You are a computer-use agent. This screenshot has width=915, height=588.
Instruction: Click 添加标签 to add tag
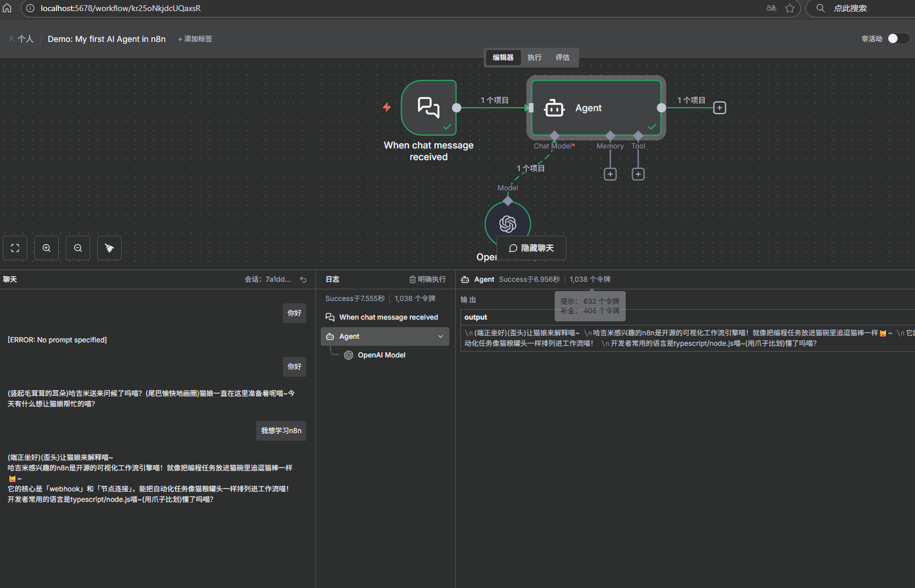tap(195, 39)
